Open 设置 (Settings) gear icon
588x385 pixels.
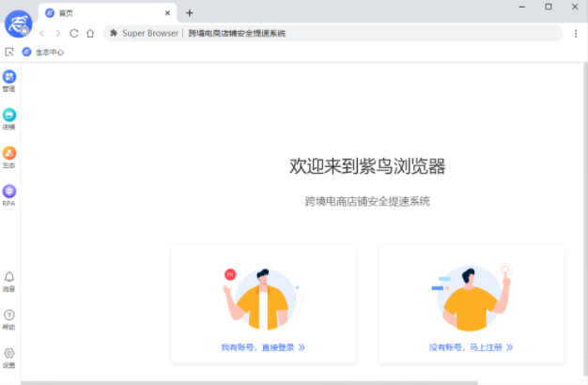tap(9, 353)
